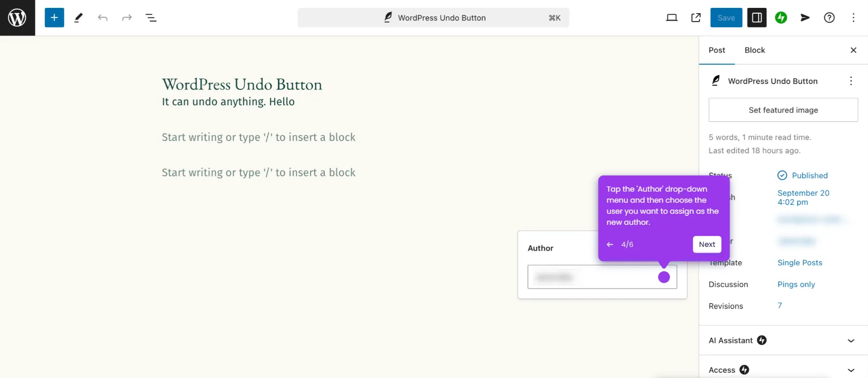Click the WordPress Undo Button post title
Viewport: 868px width, 378px height.
pos(242,85)
